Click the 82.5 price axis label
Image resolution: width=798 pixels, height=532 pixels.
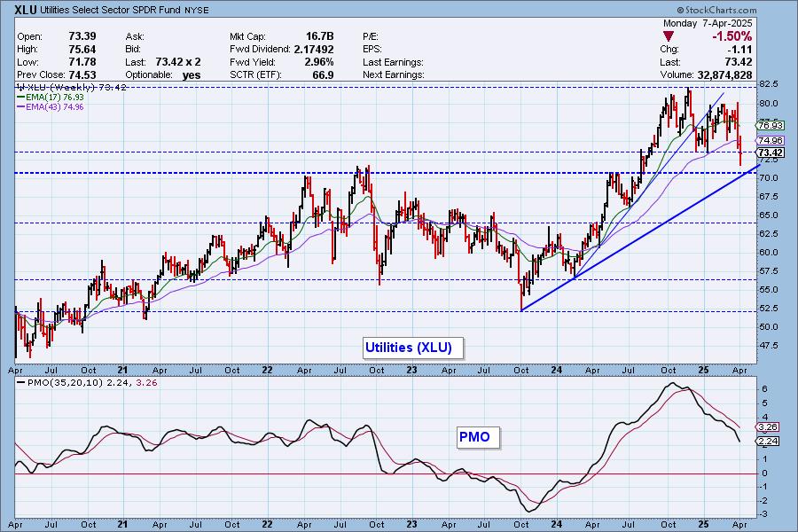(768, 83)
